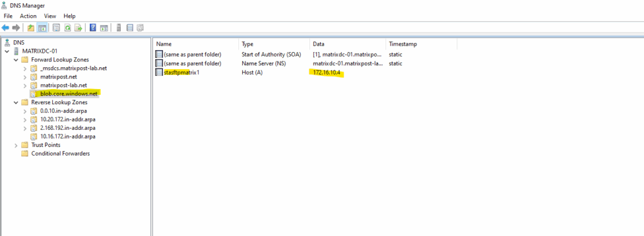Click the Up One Level folder icon
The width and height of the screenshot is (644, 236).
[x=31, y=28]
